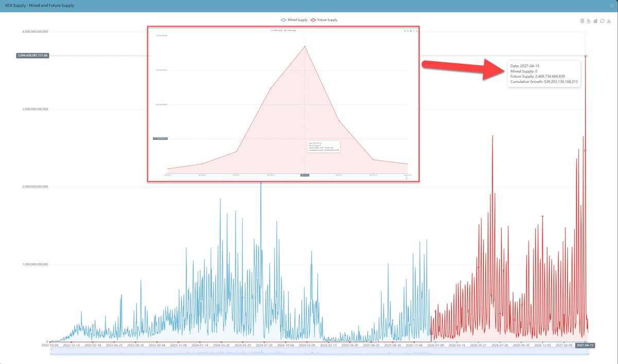Click y-axis label 2,000,000,000,000
The height and width of the screenshot is (364, 618).
(x=35, y=187)
